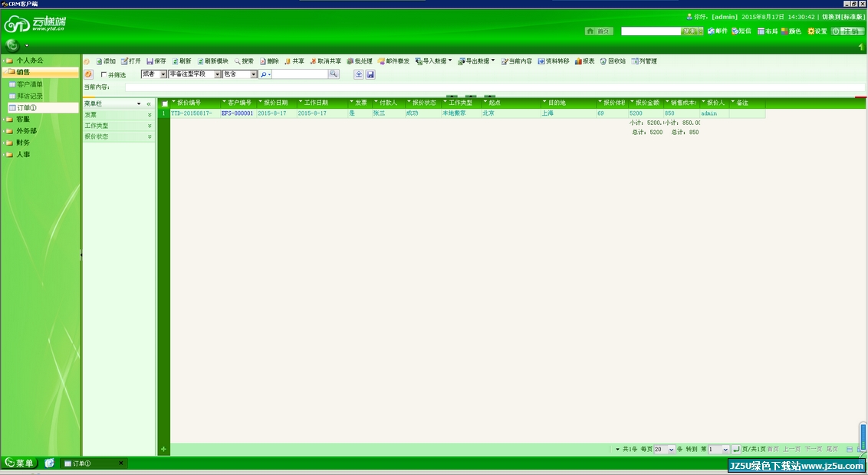Open the 包含 condition dropdown
The height and width of the screenshot is (475, 868).
pyautogui.click(x=240, y=74)
